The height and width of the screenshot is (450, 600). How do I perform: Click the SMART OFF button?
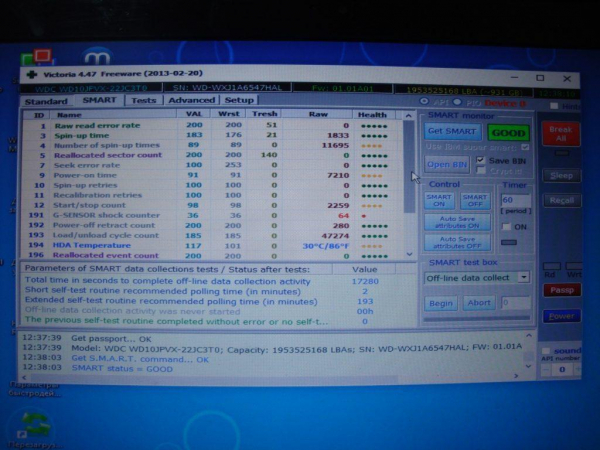tap(475, 201)
